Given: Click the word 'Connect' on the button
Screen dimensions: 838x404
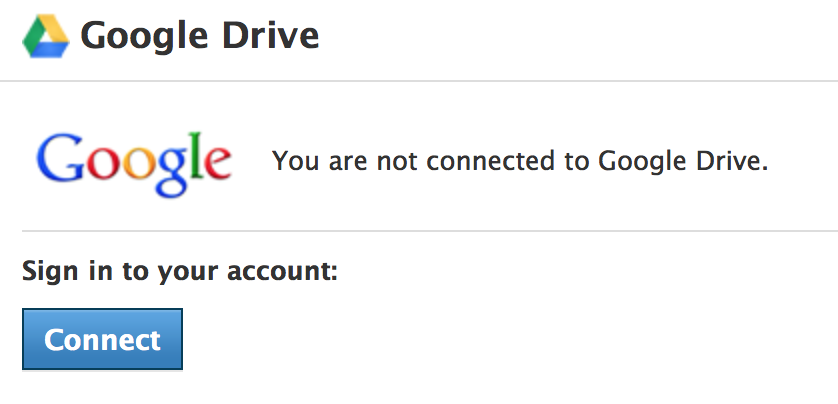Looking at the screenshot, I should [x=102, y=340].
